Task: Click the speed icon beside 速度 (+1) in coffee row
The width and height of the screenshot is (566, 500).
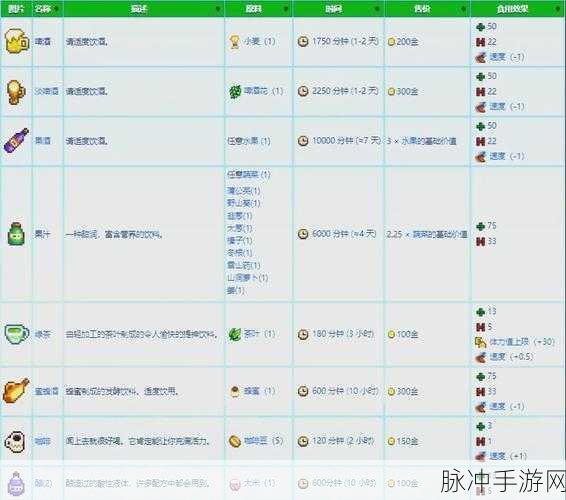Action: (481, 456)
